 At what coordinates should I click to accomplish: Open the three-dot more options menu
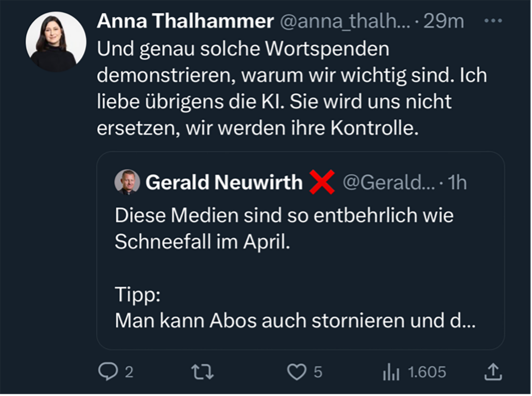click(493, 21)
